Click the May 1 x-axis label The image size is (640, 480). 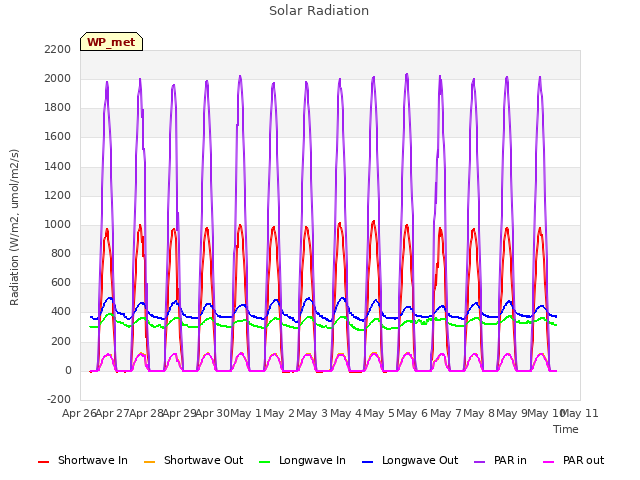[x=246, y=413]
